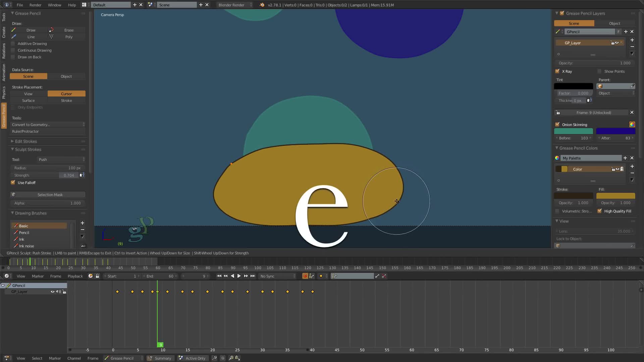The width and height of the screenshot is (644, 362).
Task: Delete the active Grease Pencil frame
Action: pos(632,113)
